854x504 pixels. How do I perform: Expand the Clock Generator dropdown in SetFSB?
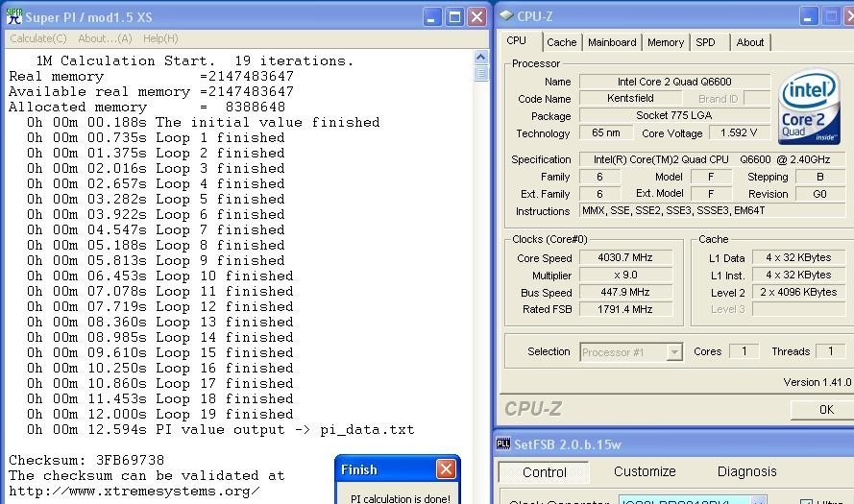pos(759,500)
